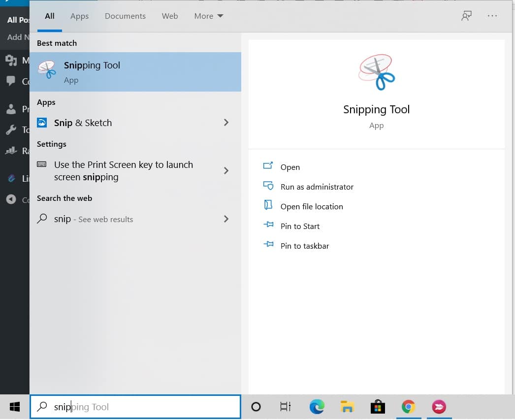Click the blue pen icon in WordPress sidebar
The image size is (515, 420).
[11, 178]
